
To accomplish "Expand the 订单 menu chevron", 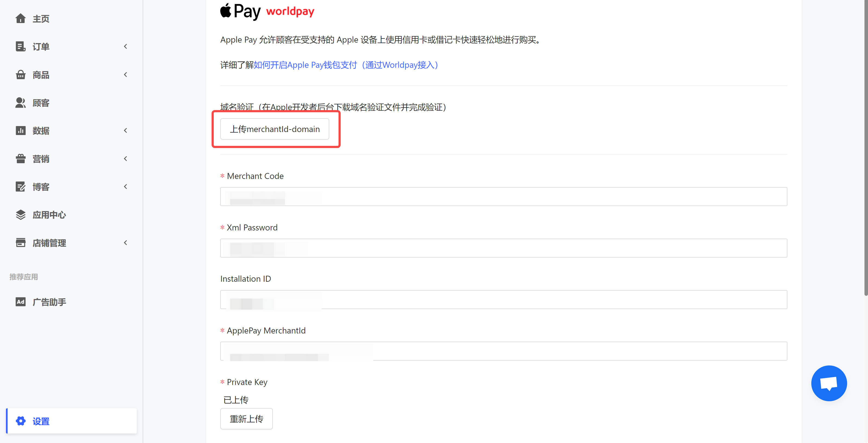I will click(126, 46).
